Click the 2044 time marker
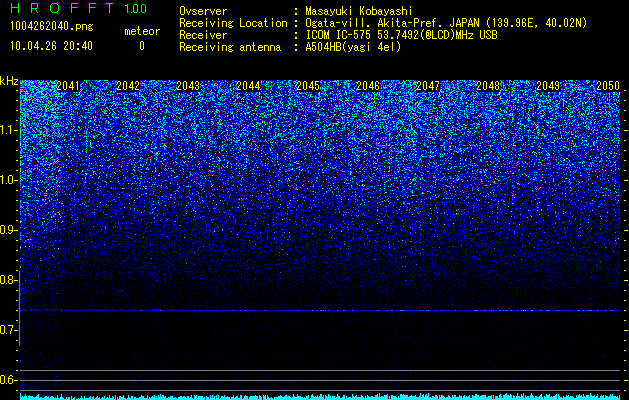The height and width of the screenshot is (400, 629). [x=248, y=86]
